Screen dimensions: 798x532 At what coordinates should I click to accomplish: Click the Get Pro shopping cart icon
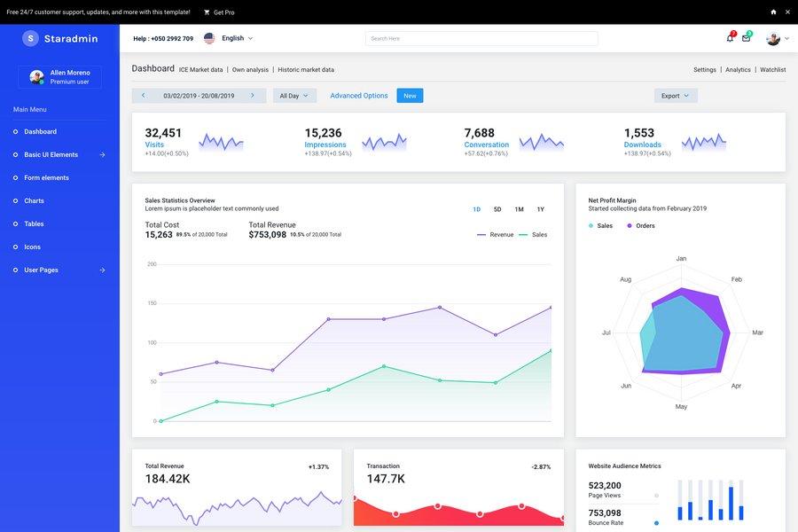[x=205, y=10]
